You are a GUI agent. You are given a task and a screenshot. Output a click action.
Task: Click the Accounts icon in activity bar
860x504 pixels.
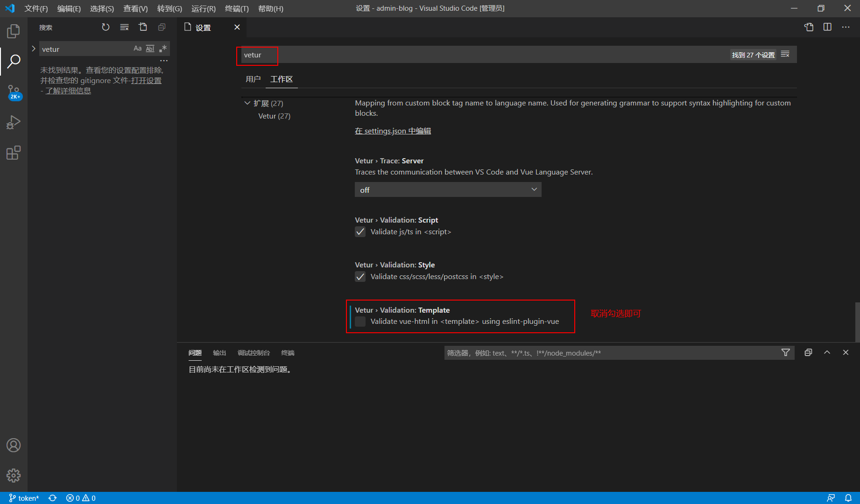[14, 446]
